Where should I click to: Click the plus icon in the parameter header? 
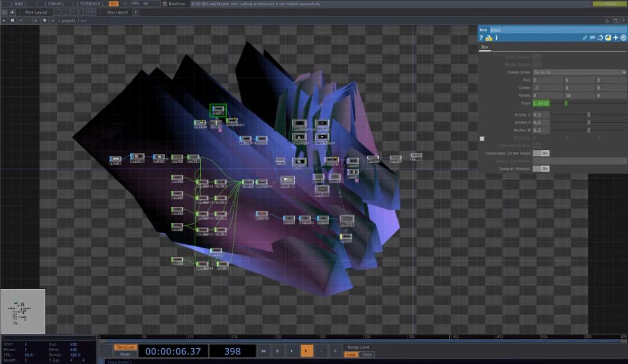point(616,38)
